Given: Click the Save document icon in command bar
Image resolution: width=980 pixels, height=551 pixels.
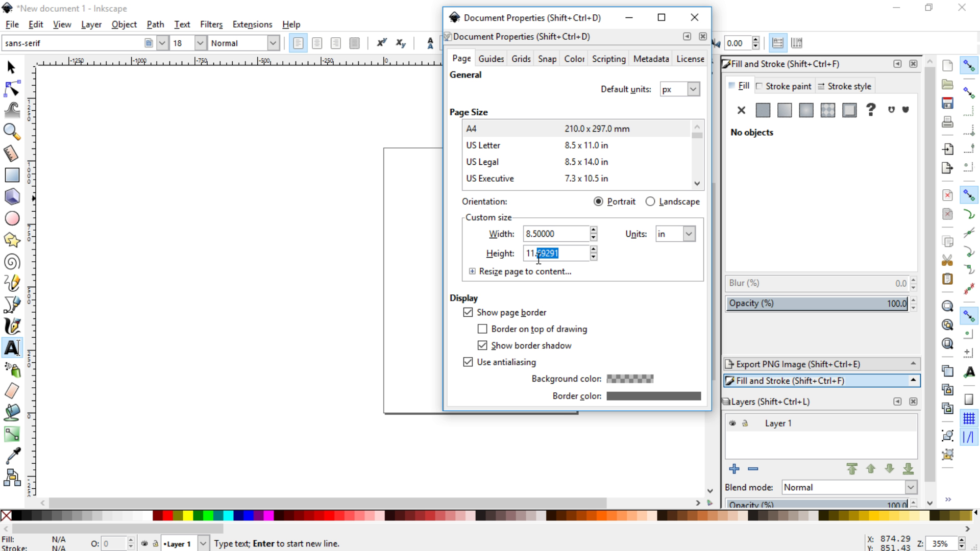Looking at the screenshot, I should pyautogui.click(x=947, y=103).
